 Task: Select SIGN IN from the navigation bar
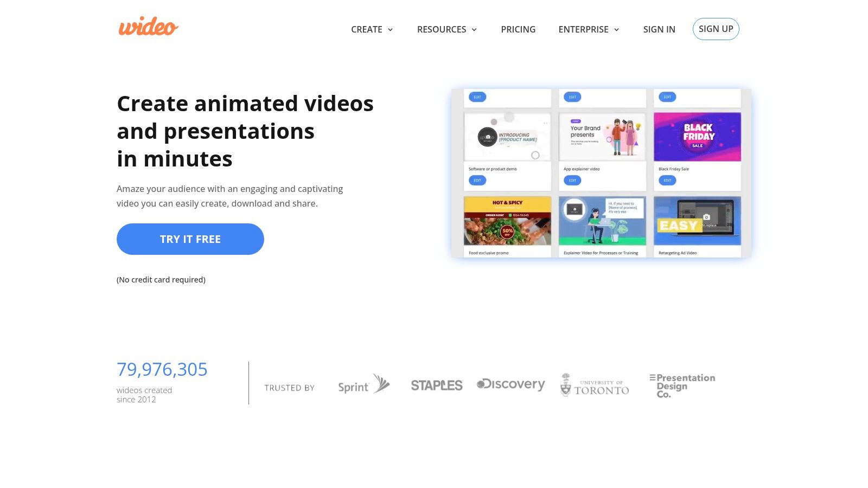pyautogui.click(x=659, y=29)
